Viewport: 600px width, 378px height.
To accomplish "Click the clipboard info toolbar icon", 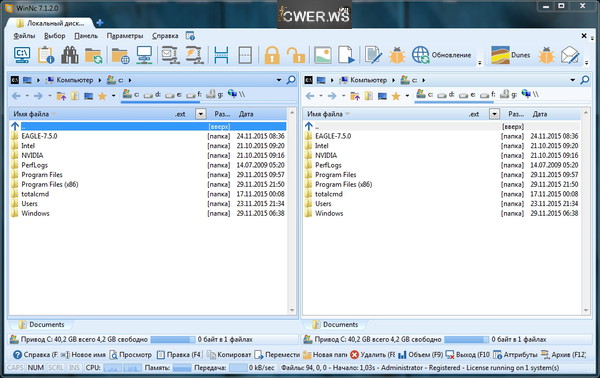I will [x=46, y=55].
